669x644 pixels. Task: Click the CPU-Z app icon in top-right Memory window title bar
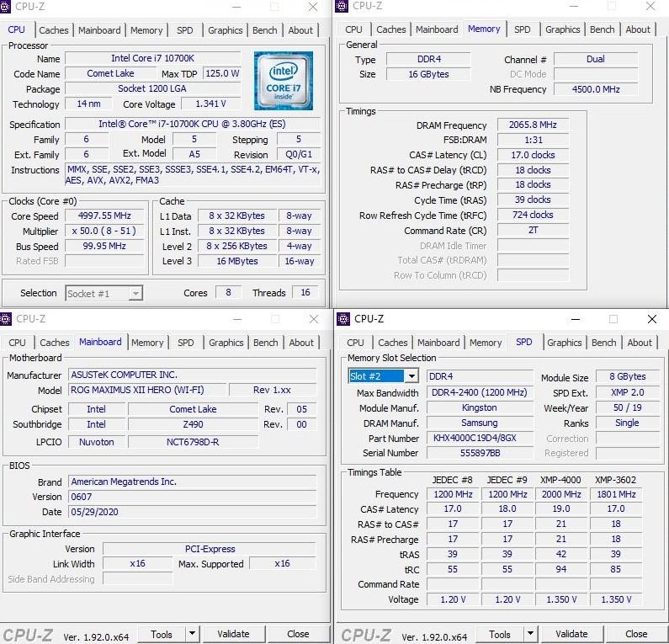pos(342,6)
